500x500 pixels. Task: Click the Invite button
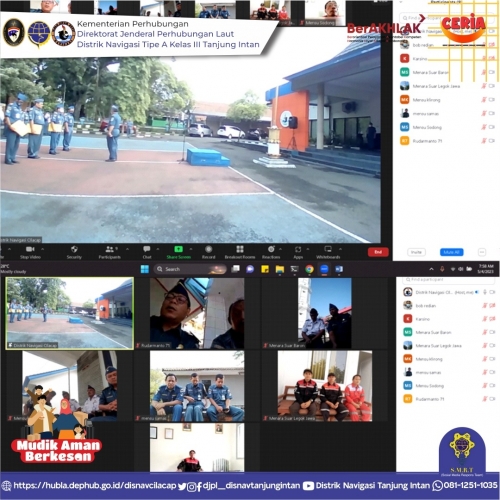[x=416, y=252]
